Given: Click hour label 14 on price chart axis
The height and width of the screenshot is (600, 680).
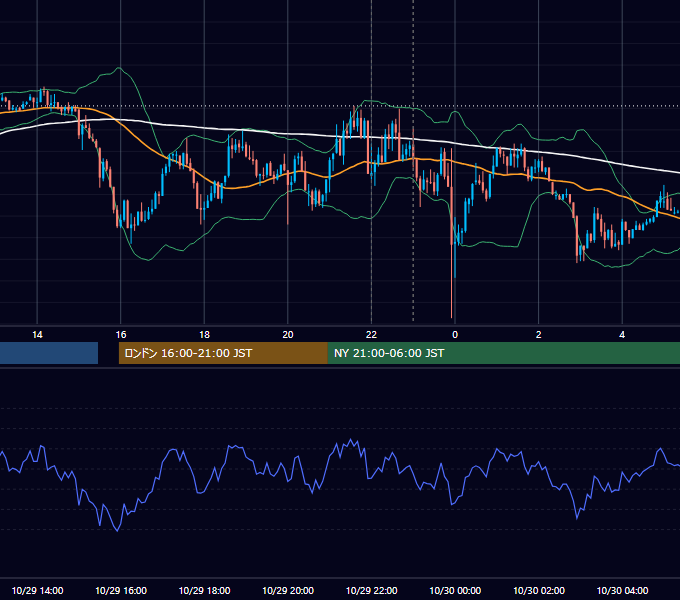Looking at the screenshot, I should pos(37,335).
